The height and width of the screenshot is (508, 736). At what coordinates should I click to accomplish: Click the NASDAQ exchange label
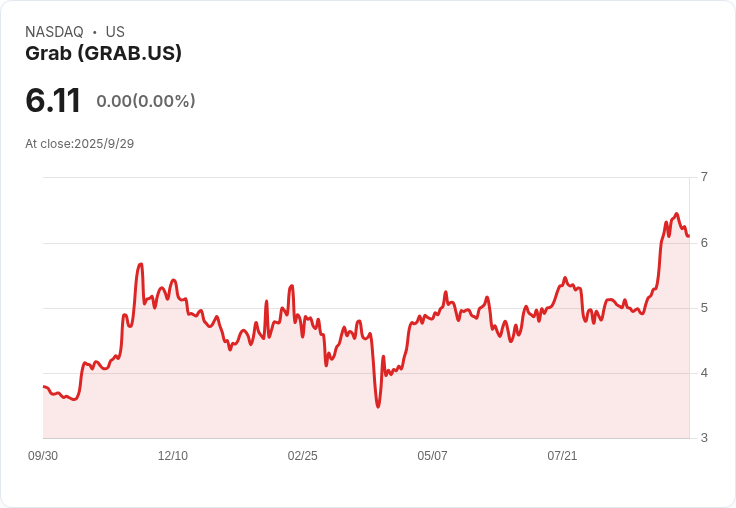pos(54,32)
